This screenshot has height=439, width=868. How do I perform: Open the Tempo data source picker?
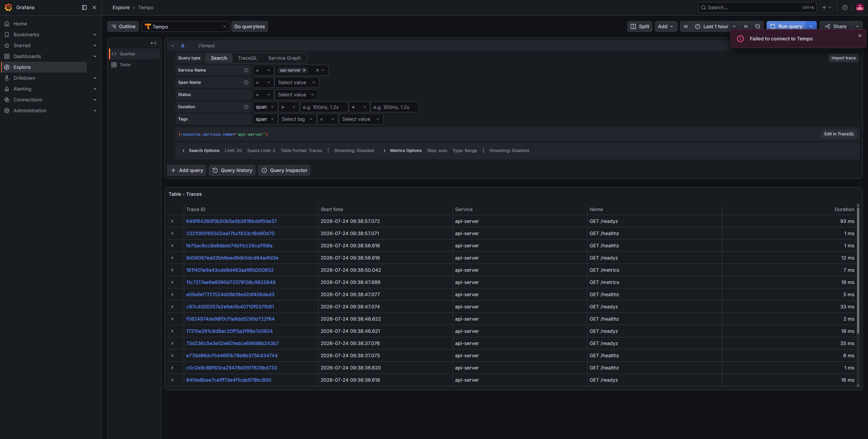point(186,26)
